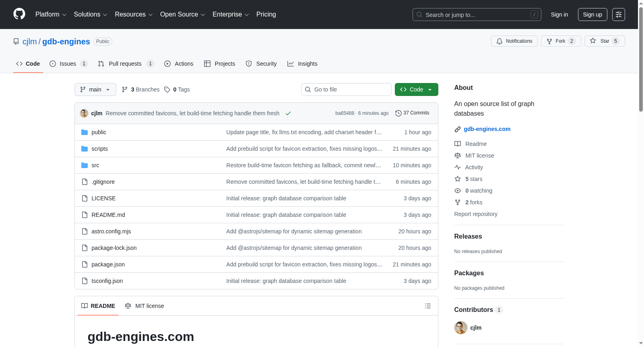Open the README outline icon
Viewport: 644px width, 347px height.
point(428,306)
